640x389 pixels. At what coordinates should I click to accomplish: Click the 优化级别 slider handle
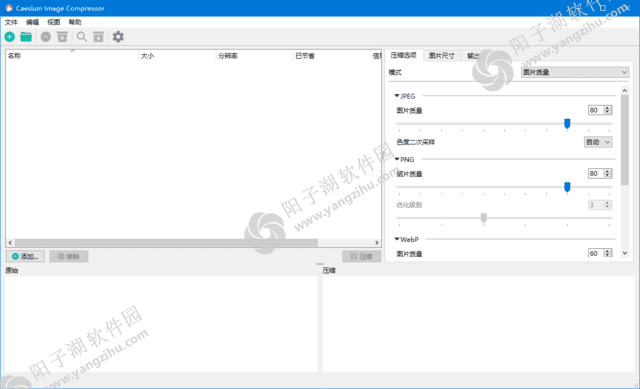tap(484, 218)
